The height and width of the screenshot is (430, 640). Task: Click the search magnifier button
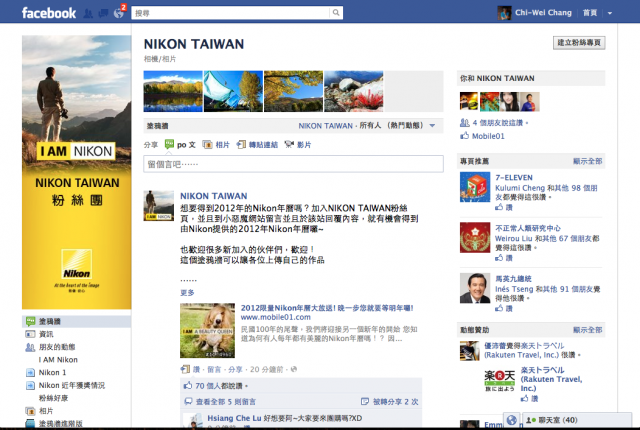tap(336, 13)
